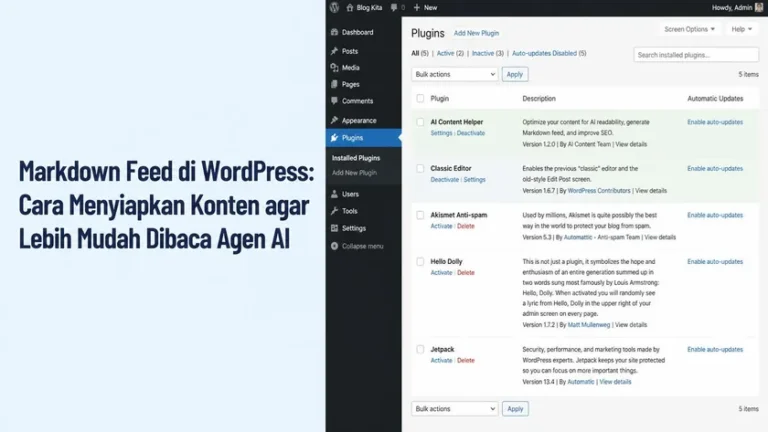Enable auto-updates for Hello Dolly
This screenshot has width=768, height=432.
pos(715,262)
